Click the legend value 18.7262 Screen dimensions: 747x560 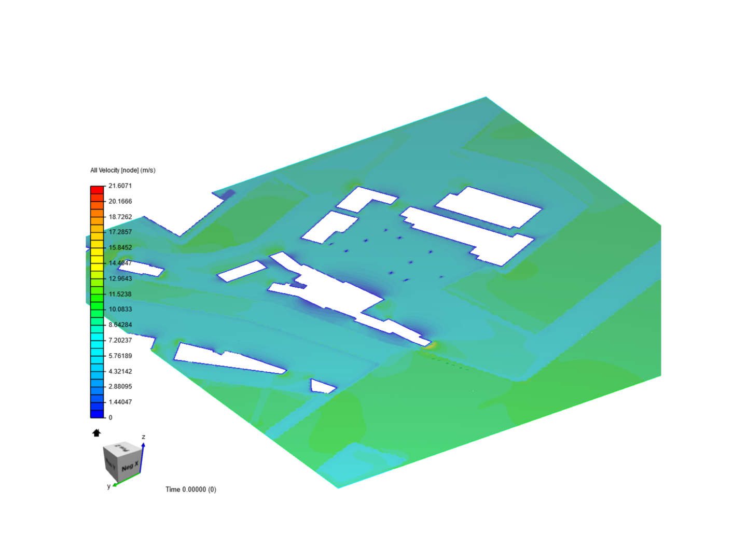click(120, 217)
